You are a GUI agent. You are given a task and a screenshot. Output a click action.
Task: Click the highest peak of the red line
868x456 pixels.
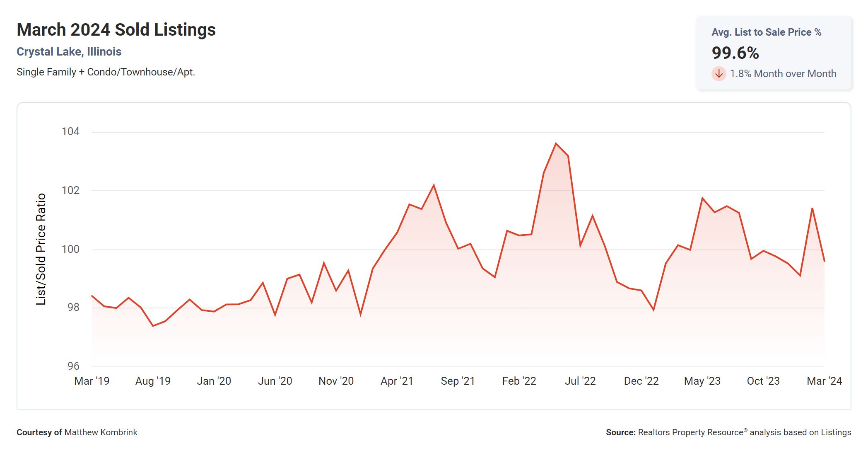pyautogui.click(x=556, y=143)
